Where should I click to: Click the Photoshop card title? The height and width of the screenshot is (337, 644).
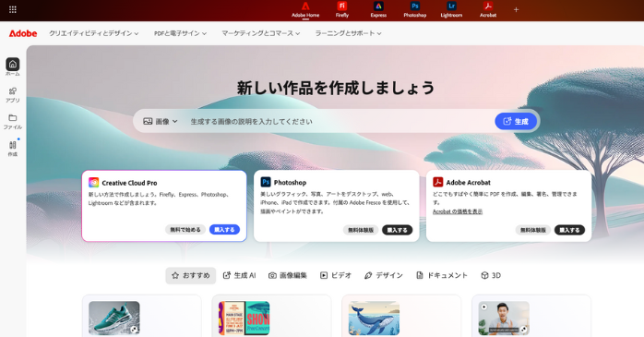(x=290, y=183)
